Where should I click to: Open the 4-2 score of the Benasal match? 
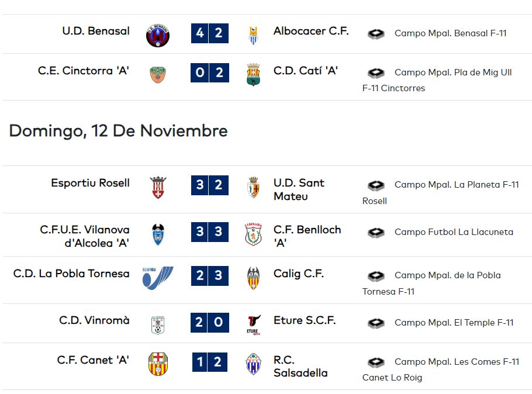(x=210, y=33)
